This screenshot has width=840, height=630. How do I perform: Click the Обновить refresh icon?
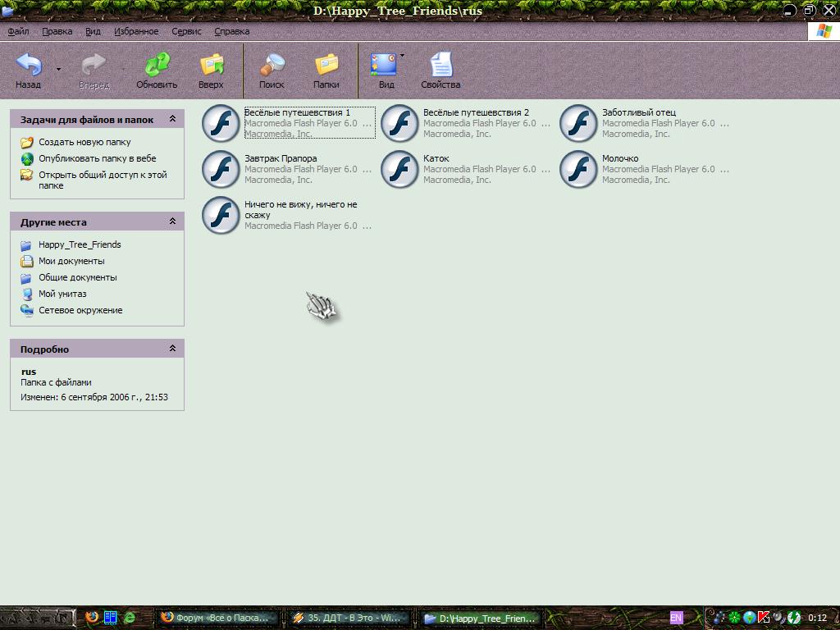coord(156,66)
